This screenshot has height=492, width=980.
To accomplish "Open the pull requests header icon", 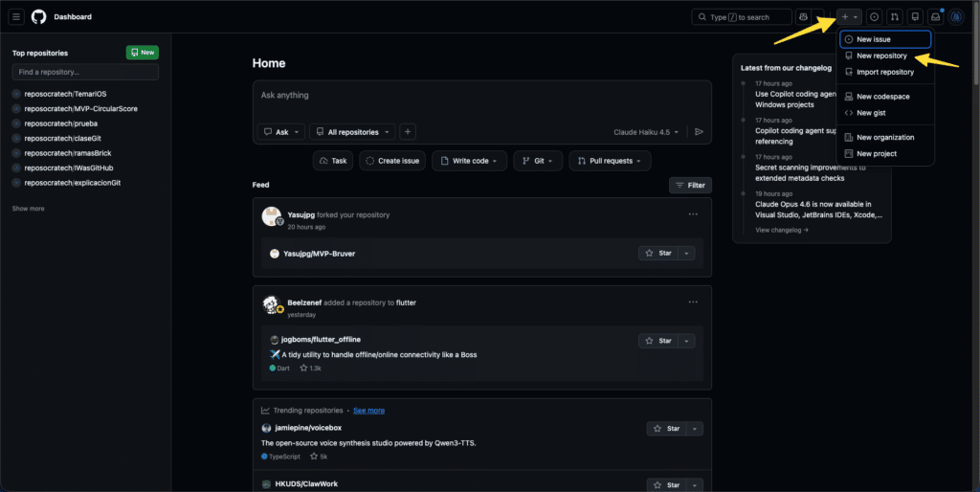I will 895,17.
